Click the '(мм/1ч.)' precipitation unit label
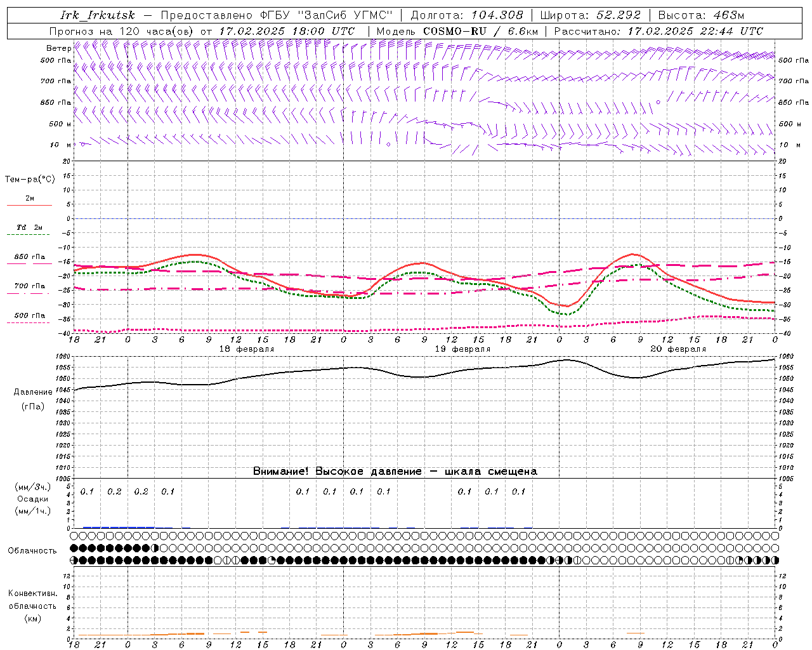 tap(33, 511)
